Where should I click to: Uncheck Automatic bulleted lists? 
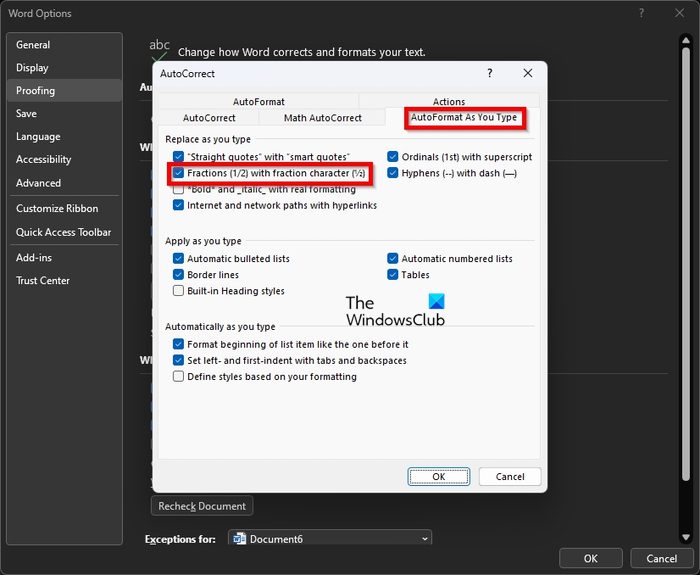coord(178,258)
